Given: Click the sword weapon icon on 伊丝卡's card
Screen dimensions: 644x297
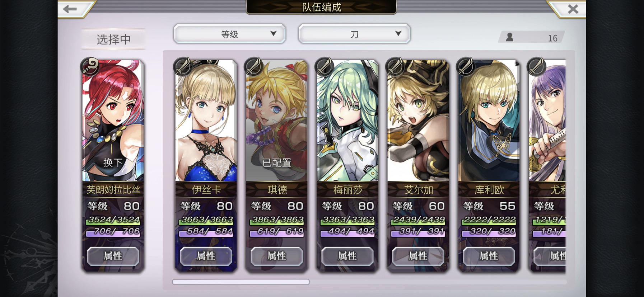Looking at the screenshot, I should point(182,66).
